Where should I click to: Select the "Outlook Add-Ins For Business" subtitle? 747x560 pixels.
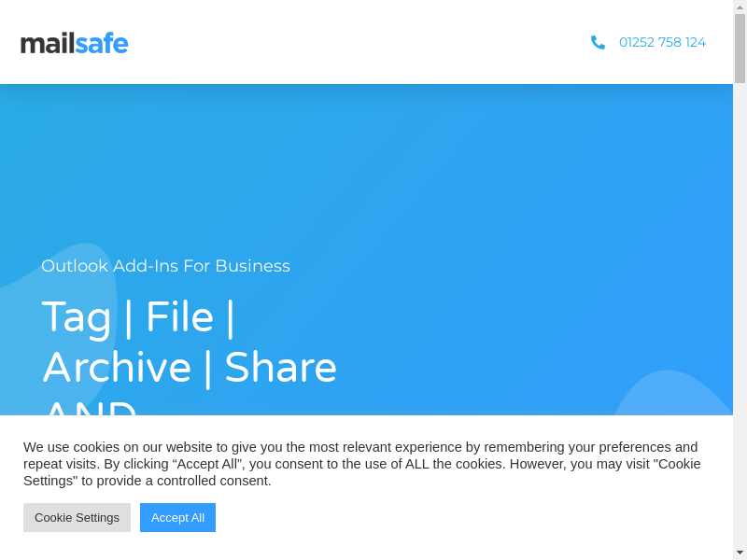point(165,266)
